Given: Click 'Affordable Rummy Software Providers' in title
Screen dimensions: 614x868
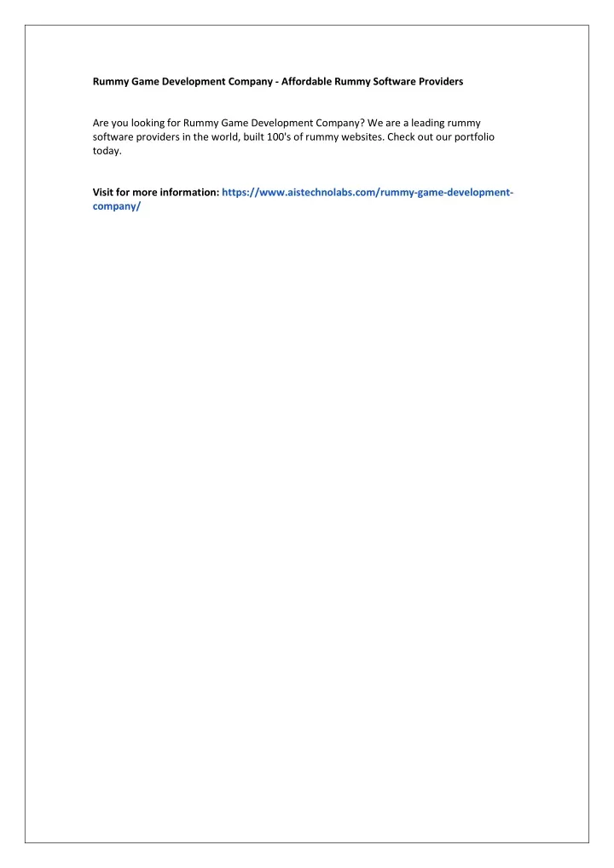Looking at the screenshot, I should click(372, 82).
